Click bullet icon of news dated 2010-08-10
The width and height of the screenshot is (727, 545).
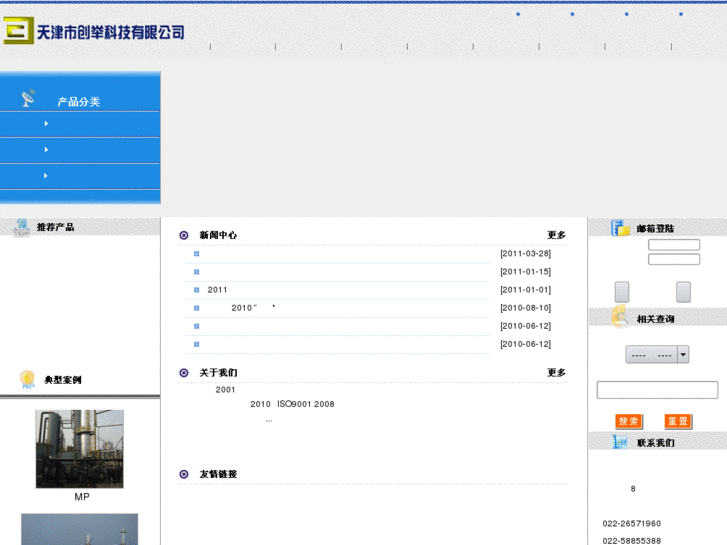coord(197,308)
